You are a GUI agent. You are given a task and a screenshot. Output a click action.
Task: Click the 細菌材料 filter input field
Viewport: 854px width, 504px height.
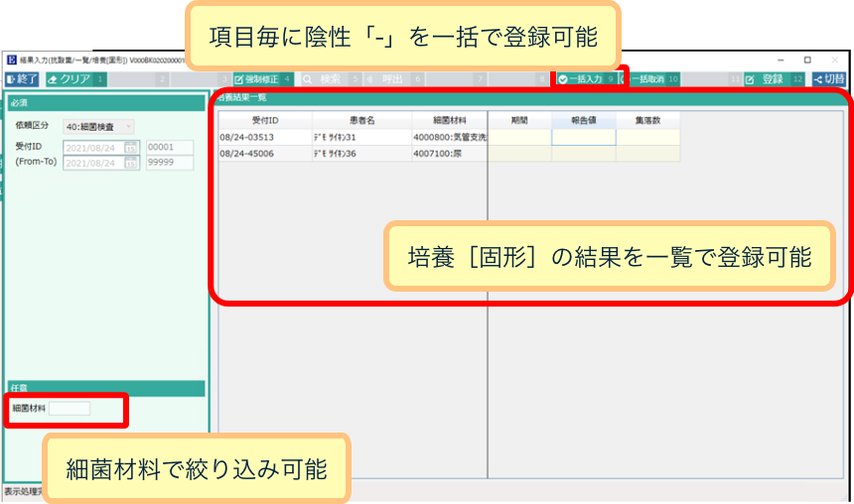click(x=70, y=408)
